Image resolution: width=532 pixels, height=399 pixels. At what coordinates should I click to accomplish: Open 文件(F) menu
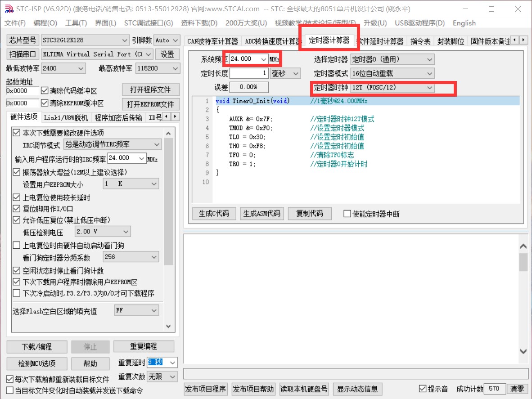tap(15, 23)
